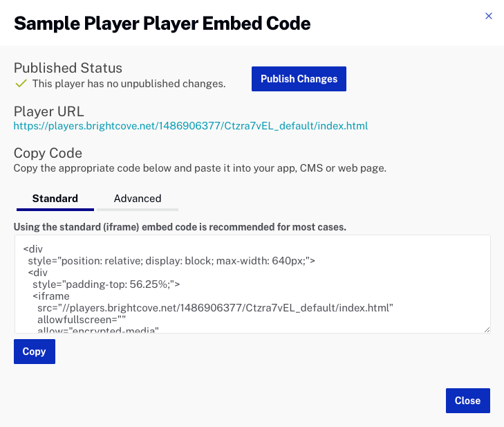Select the Advanced tab

[138, 199]
